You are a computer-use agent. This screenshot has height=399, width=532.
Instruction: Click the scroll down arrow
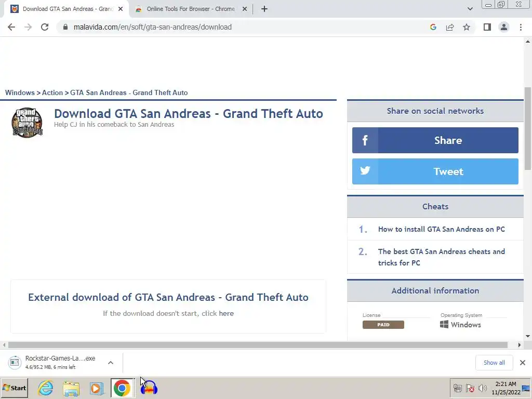click(x=528, y=336)
